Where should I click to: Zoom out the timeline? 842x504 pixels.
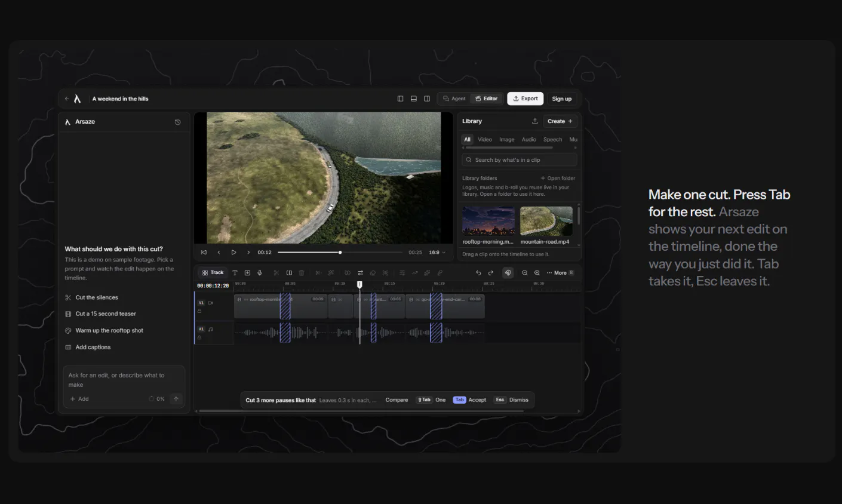click(x=525, y=273)
